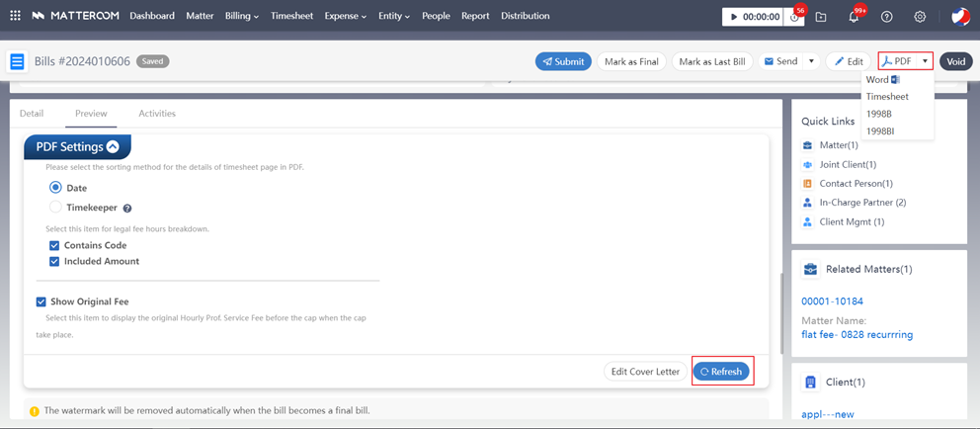Viewport: 980px width, 429px height.
Task: Open the user profile avatar
Action: pyautogui.click(x=959, y=17)
